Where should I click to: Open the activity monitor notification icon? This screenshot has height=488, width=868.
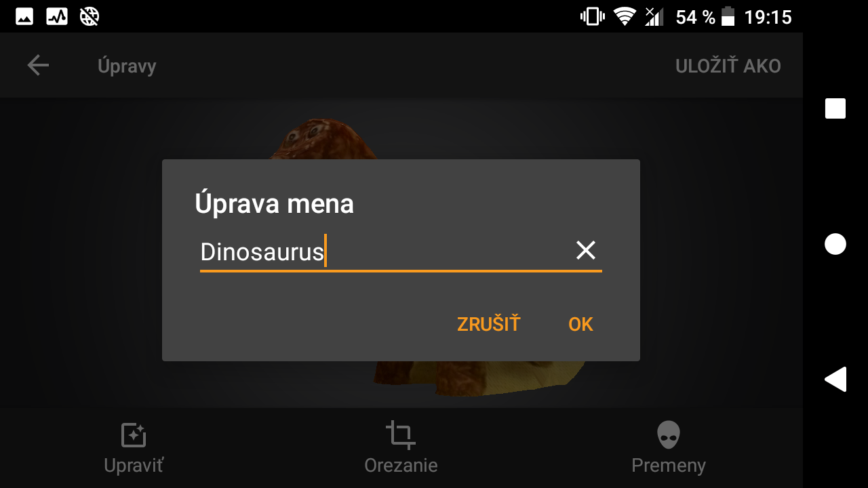click(57, 16)
